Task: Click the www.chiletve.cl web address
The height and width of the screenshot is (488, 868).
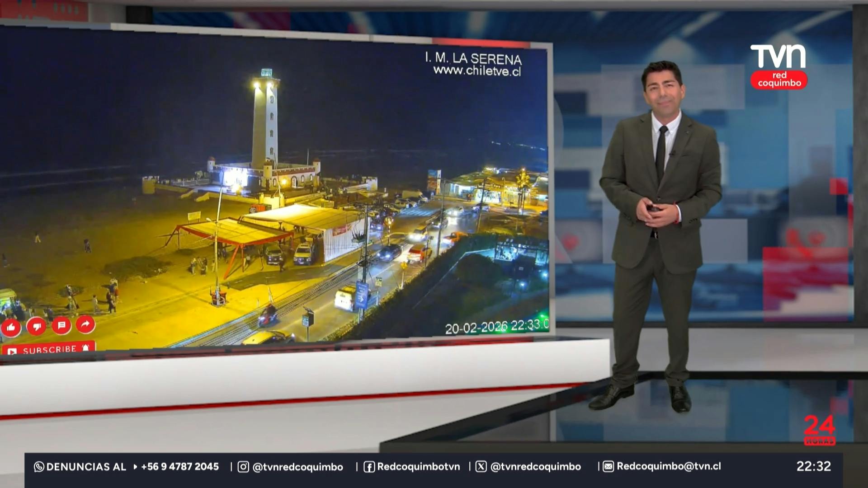Action: [x=477, y=70]
